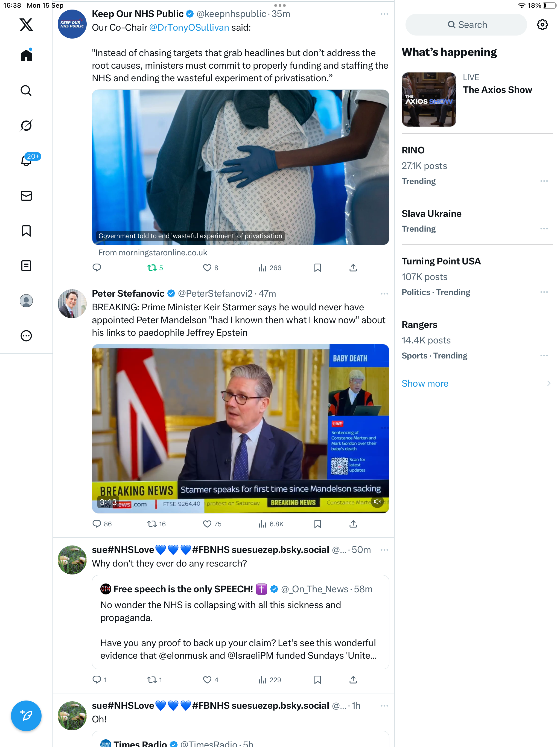
Task: Unmute the Starmer breaking news video
Action: [377, 501]
